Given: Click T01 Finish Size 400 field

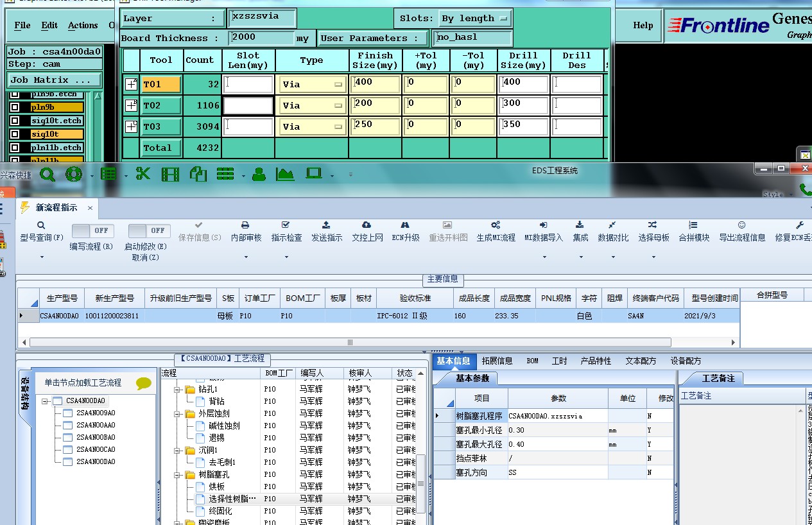Looking at the screenshot, I should point(376,84).
